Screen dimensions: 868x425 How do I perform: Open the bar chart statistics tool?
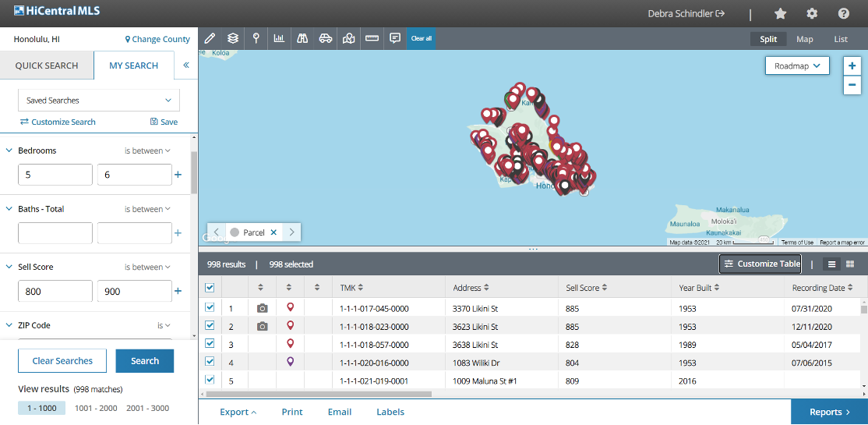point(279,38)
